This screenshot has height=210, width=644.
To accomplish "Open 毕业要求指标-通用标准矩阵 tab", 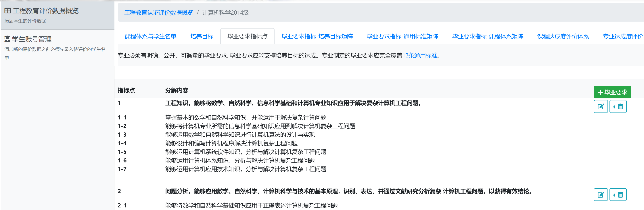I will (x=402, y=37).
